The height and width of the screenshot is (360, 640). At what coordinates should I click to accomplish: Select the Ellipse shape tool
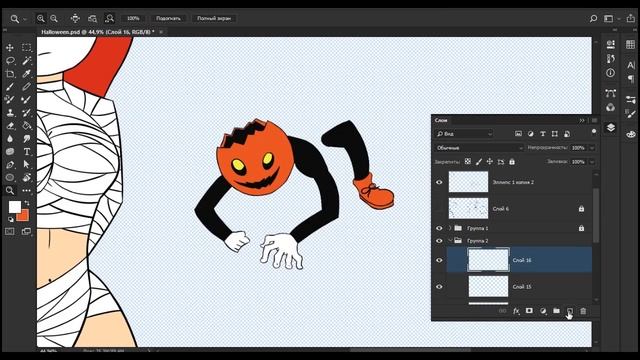pos(10,178)
